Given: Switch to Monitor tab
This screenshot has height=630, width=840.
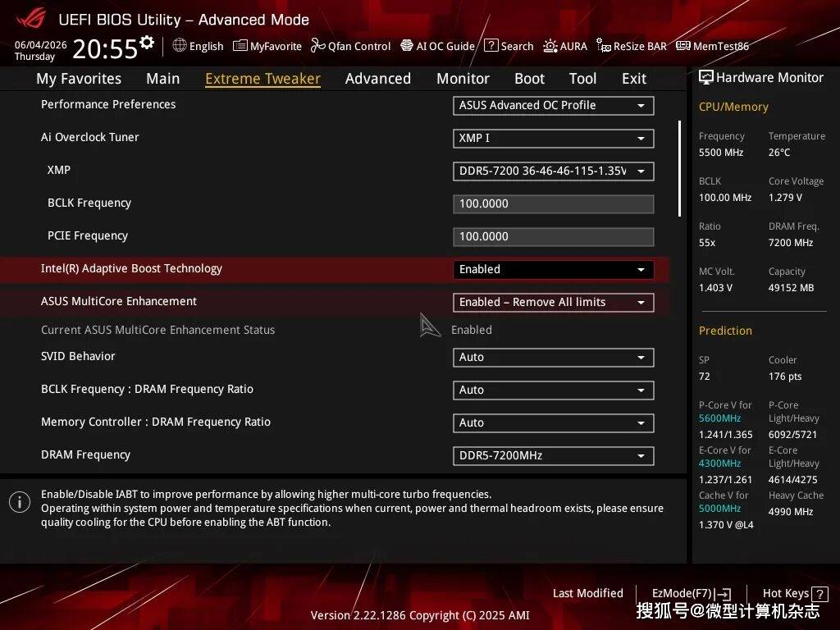Looking at the screenshot, I should tap(463, 79).
